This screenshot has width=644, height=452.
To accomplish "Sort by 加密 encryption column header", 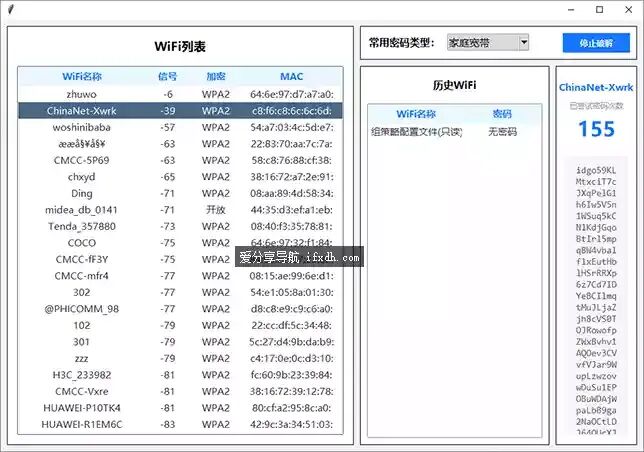I will coord(216,76).
